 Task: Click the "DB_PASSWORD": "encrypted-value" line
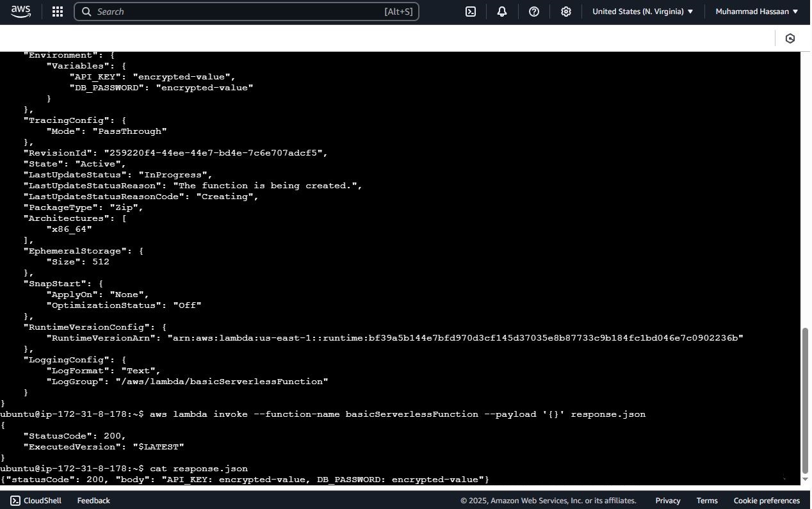coord(161,88)
